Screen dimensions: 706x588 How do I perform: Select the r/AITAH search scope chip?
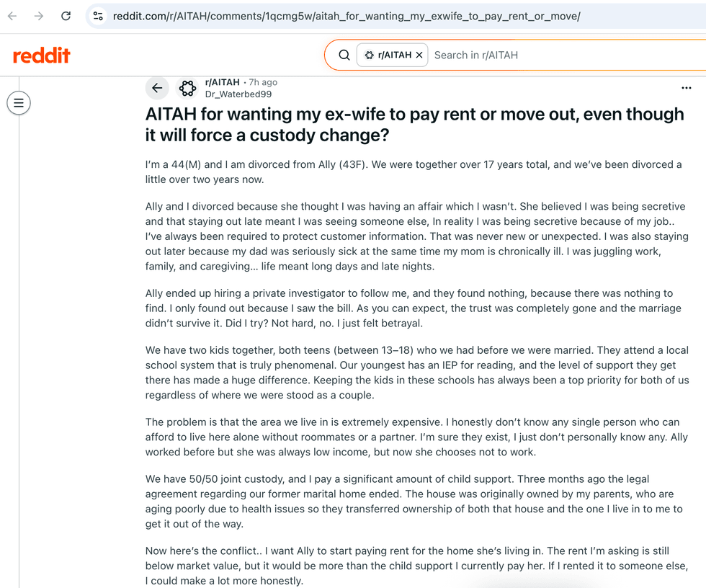pos(392,55)
